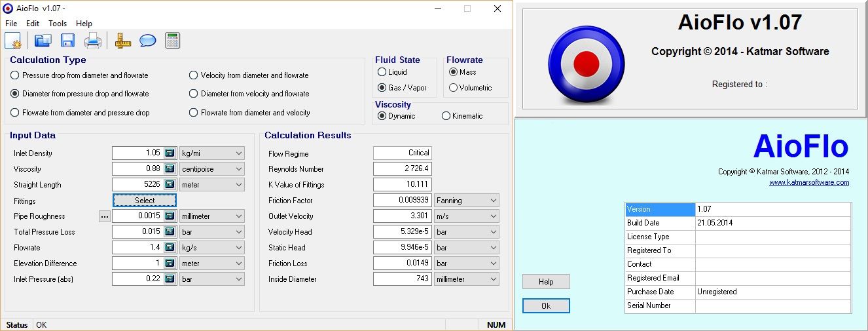Screen dimensions: 868x331
Task: Click the Print toolbar icon
Action: (x=92, y=41)
